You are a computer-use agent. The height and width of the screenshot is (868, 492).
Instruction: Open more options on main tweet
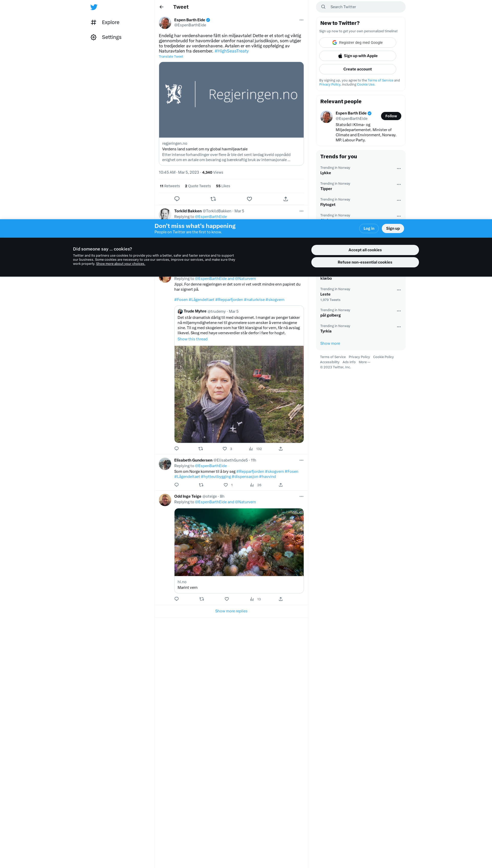(x=301, y=20)
